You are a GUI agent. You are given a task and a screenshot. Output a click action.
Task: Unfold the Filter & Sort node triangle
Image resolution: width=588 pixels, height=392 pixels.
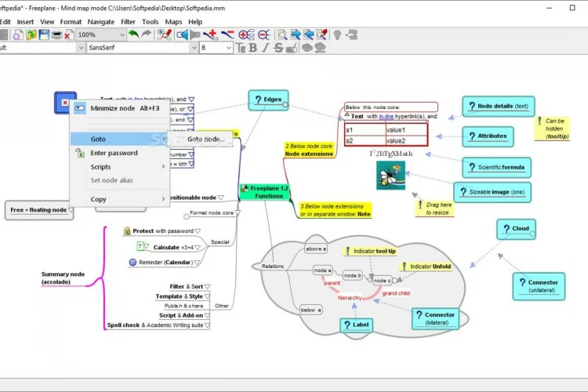(x=207, y=287)
